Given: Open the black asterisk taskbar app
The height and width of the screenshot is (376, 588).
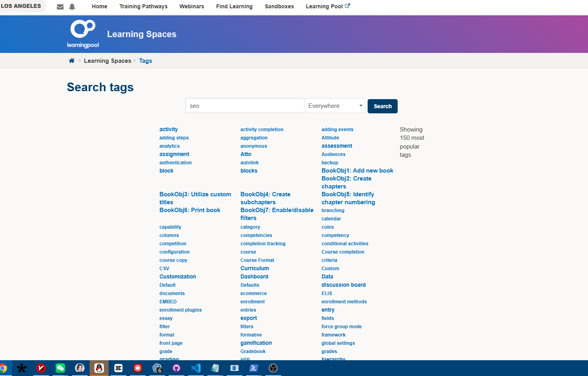Looking at the screenshot, I should pos(22,368).
